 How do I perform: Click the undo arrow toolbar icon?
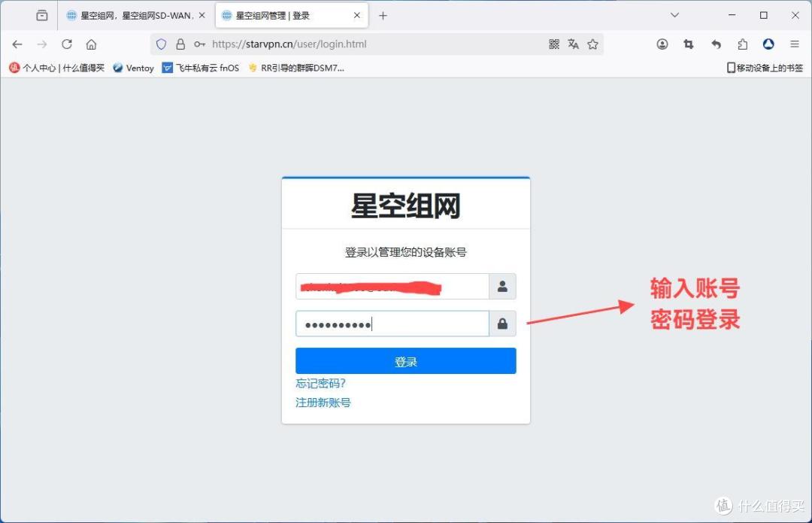[717, 44]
